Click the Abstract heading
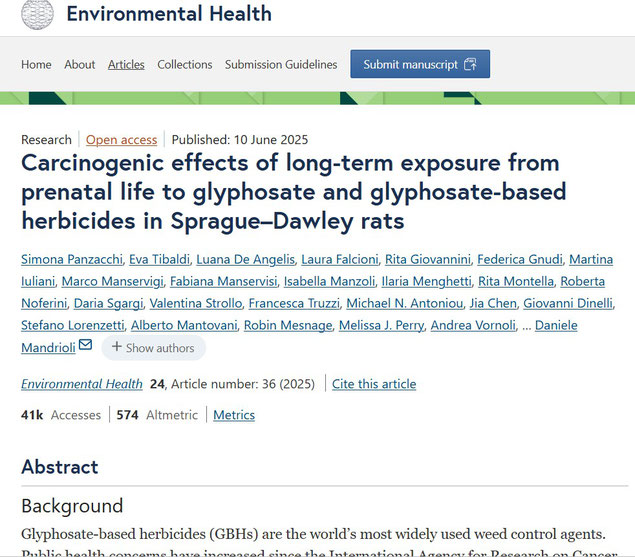 [x=60, y=467]
